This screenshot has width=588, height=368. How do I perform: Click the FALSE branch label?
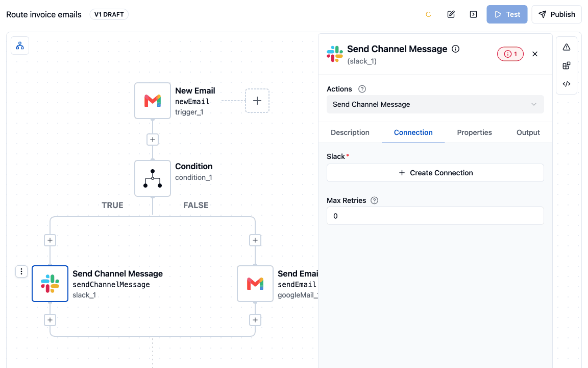pos(196,205)
